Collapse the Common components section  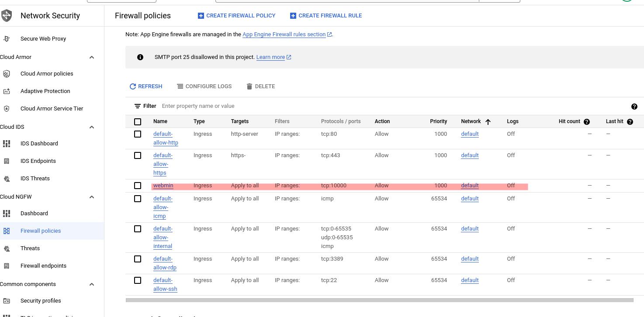click(x=92, y=284)
